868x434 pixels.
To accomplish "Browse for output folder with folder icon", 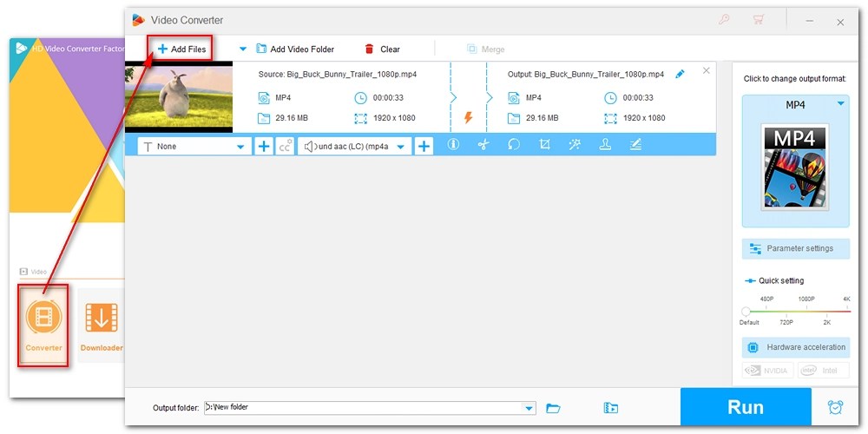I will tap(553, 409).
